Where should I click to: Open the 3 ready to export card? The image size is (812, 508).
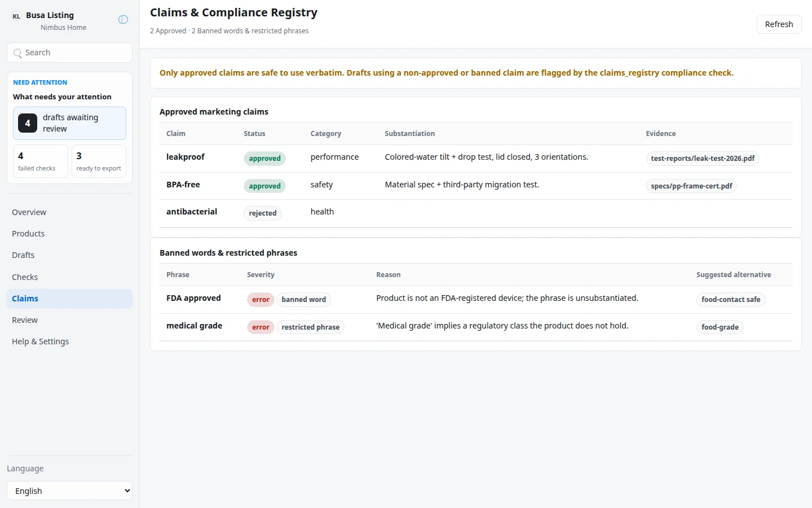99,161
